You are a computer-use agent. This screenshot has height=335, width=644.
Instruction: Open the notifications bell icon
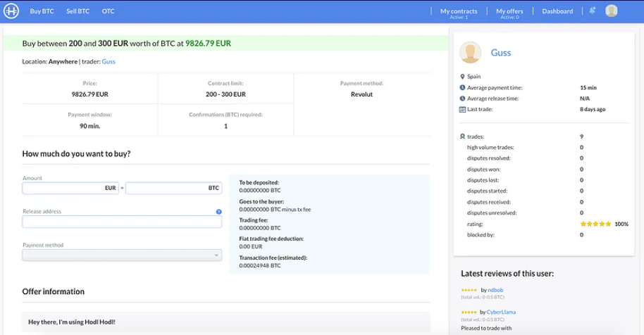pos(593,11)
